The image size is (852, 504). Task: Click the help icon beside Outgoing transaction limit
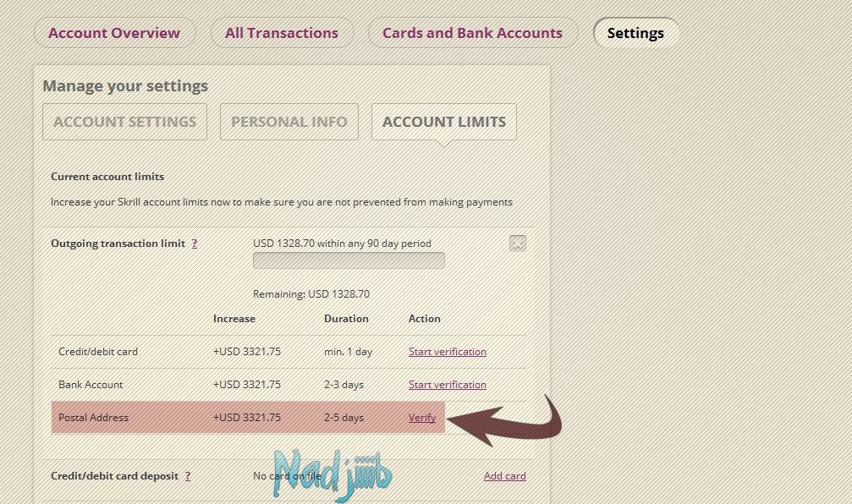pos(195,244)
